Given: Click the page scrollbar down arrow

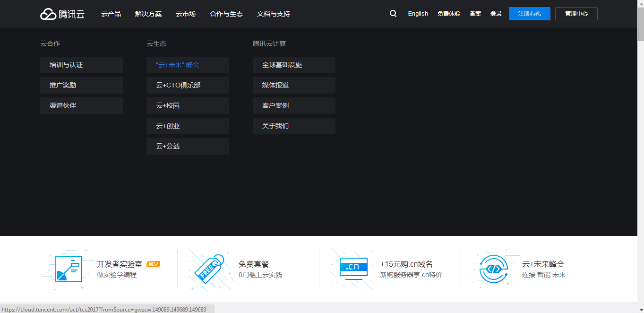Looking at the screenshot, I should coord(641,309).
